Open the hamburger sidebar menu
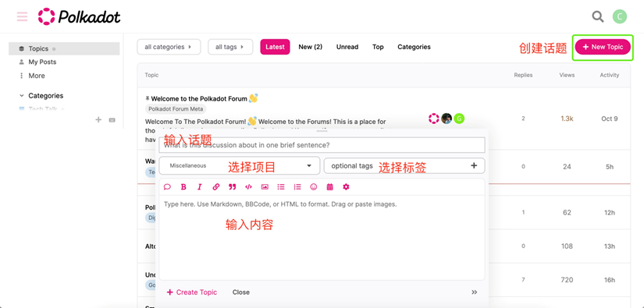644x308 pixels. [x=22, y=16]
